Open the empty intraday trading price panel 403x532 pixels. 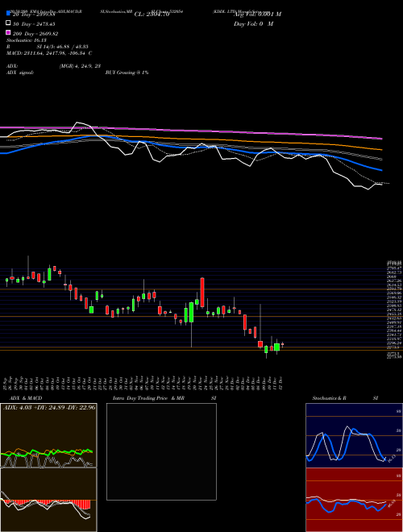click(161, 451)
